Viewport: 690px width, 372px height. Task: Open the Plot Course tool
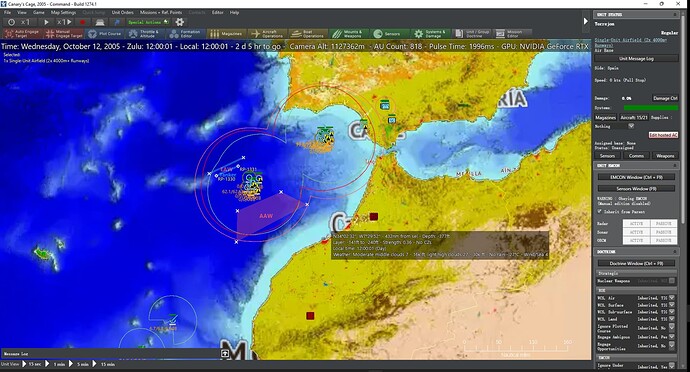point(105,33)
